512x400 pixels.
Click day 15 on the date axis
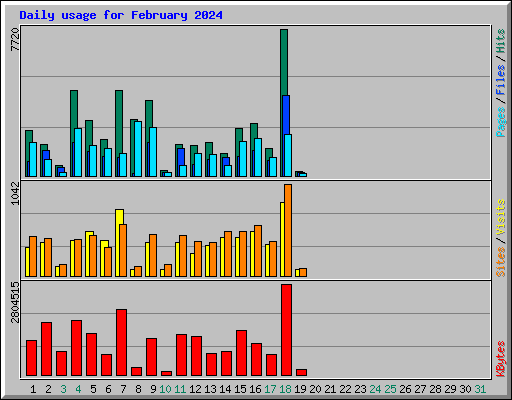240,389
